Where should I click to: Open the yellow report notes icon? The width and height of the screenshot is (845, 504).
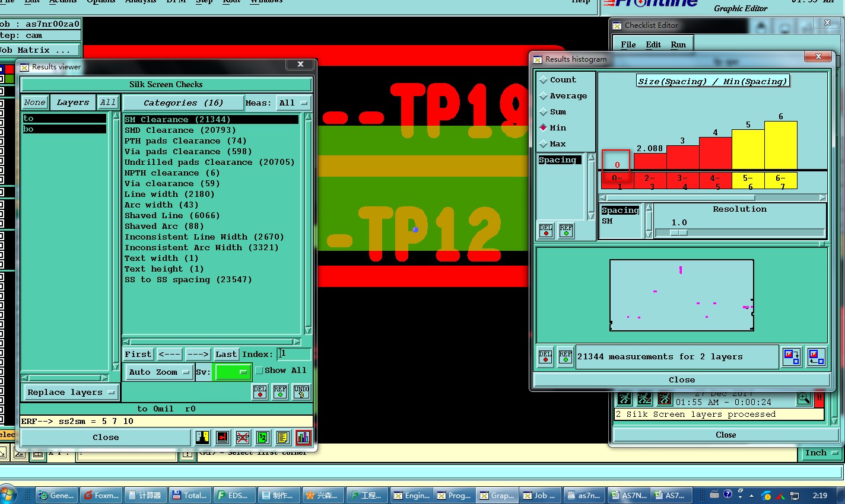283,438
